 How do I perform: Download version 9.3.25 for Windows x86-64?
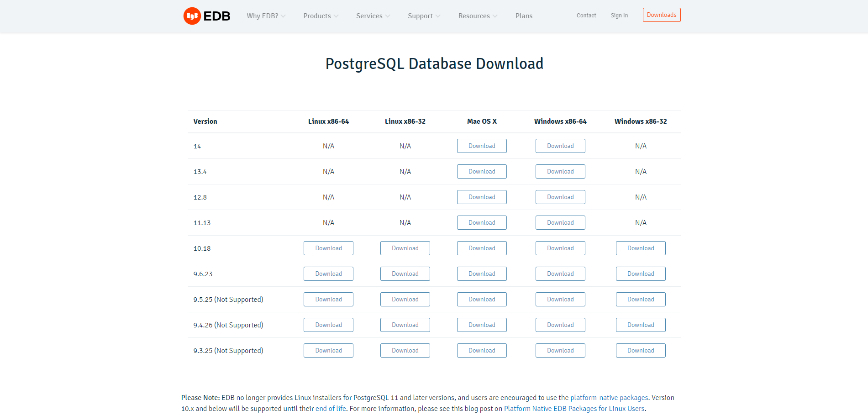click(560, 351)
